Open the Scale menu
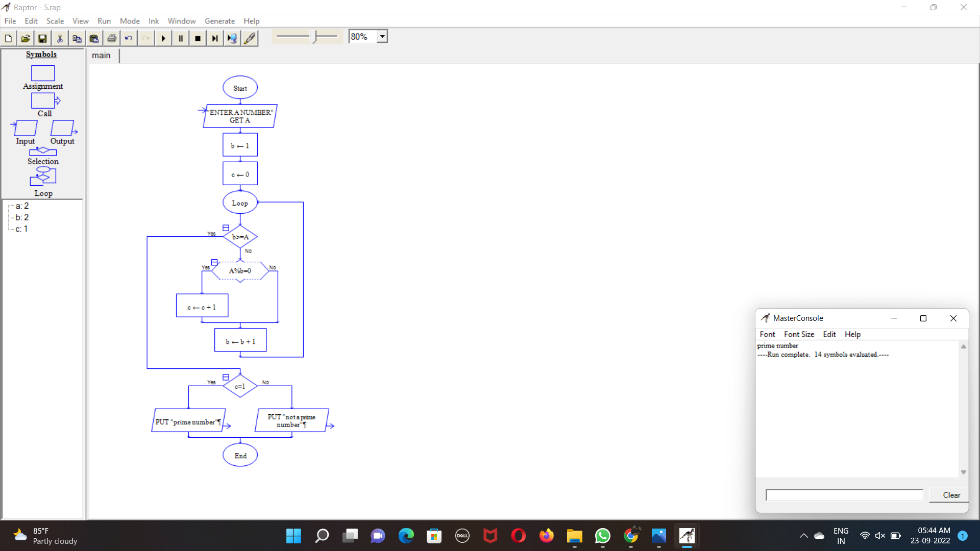Screen dimensions: 980x551 [55, 21]
